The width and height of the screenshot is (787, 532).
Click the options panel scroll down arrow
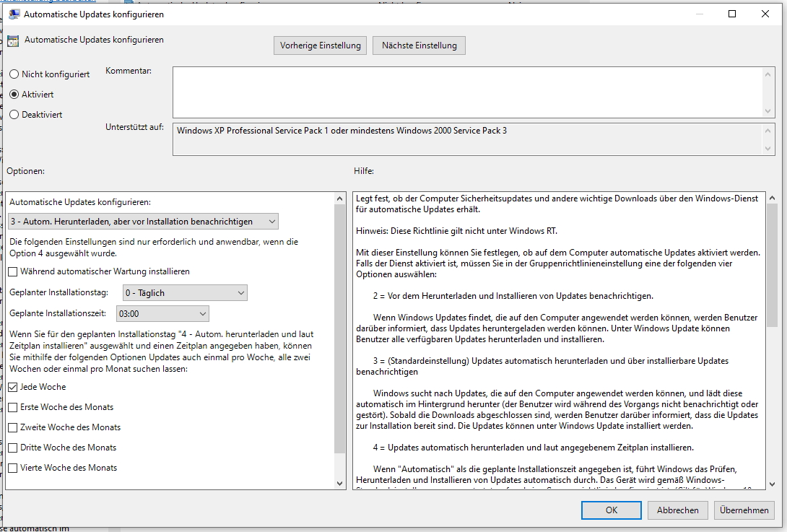(x=340, y=484)
